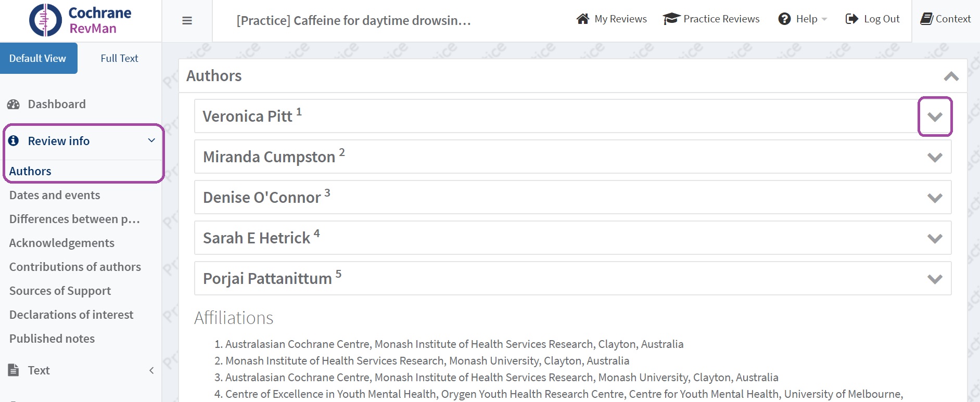Click the Help question mark icon
Image resolution: width=980 pixels, height=402 pixels.
[784, 19]
